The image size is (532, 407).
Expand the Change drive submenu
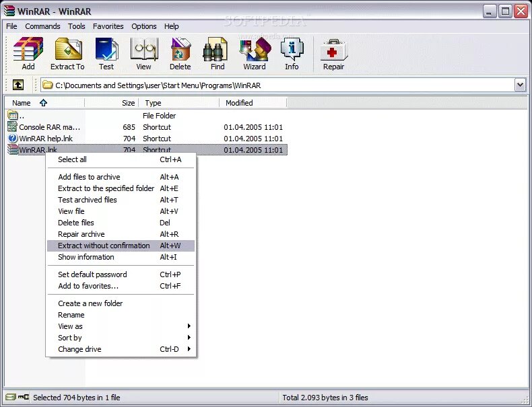189,349
